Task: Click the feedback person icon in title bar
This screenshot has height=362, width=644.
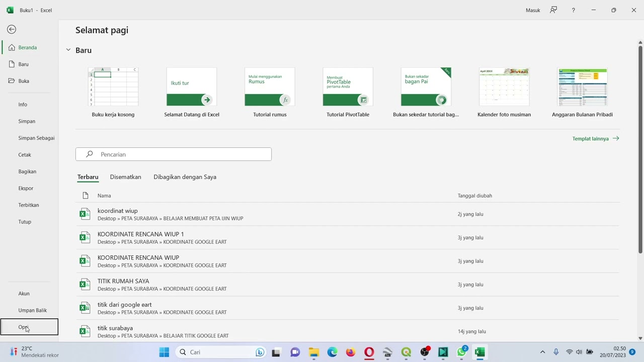Action: pyautogui.click(x=553, y=10)
